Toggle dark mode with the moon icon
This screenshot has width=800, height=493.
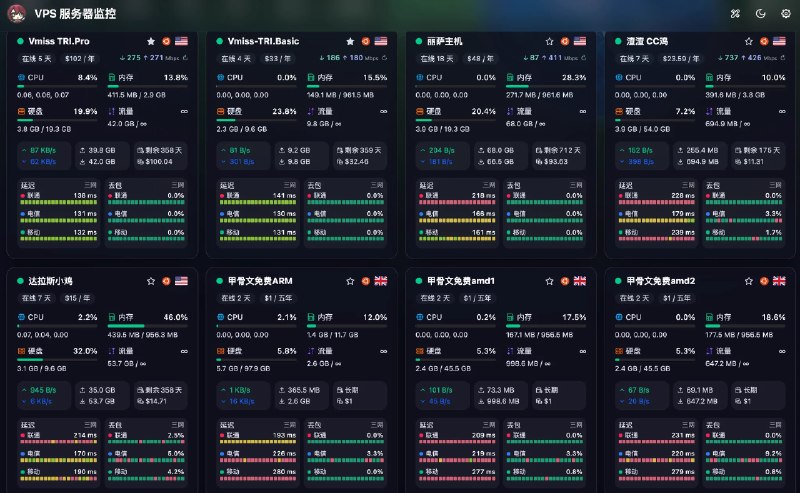pyautogui.click(x=760, y=14)
